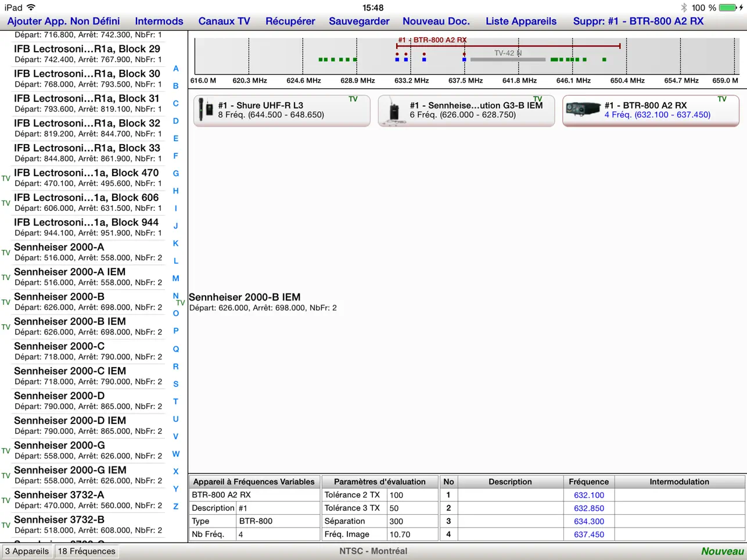Viewport: 747px width, 560px height.
Task: Edit Nb Fréq. value 4
Action: (x=278, y=534)
